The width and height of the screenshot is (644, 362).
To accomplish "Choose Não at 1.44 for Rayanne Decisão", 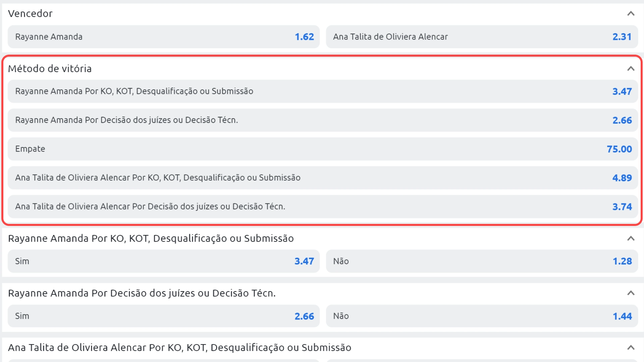I will 482,316.
